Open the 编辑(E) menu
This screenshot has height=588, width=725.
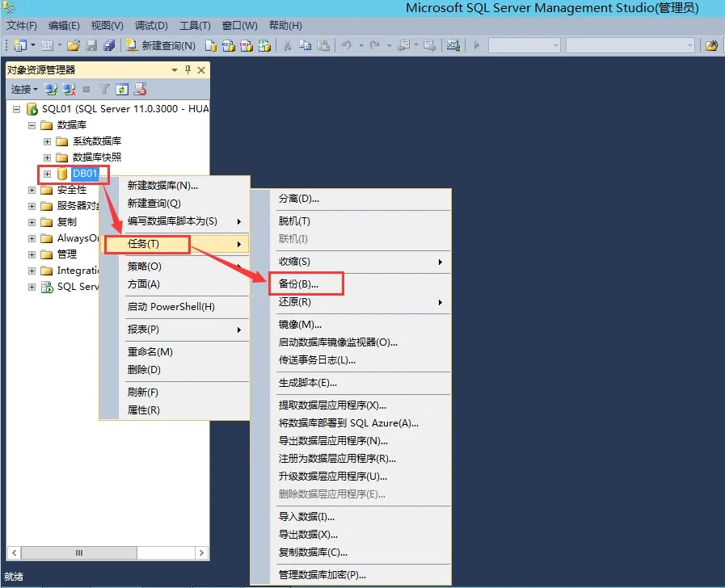[64, 25]
